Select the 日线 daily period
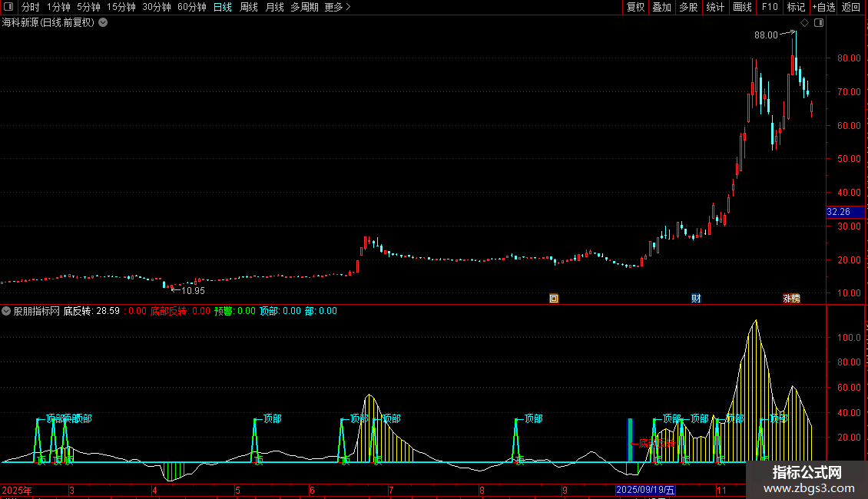 point(223,7)
